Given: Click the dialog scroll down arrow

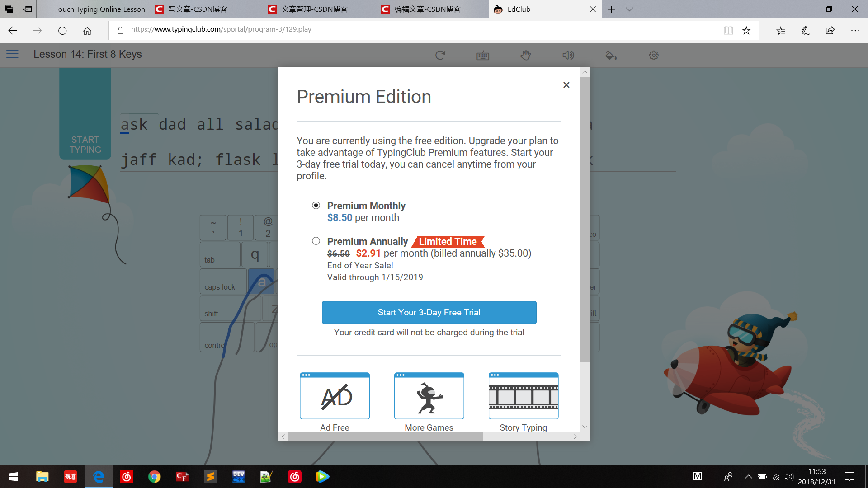Looking at the screenshot, I should click(x=585, y=427).
